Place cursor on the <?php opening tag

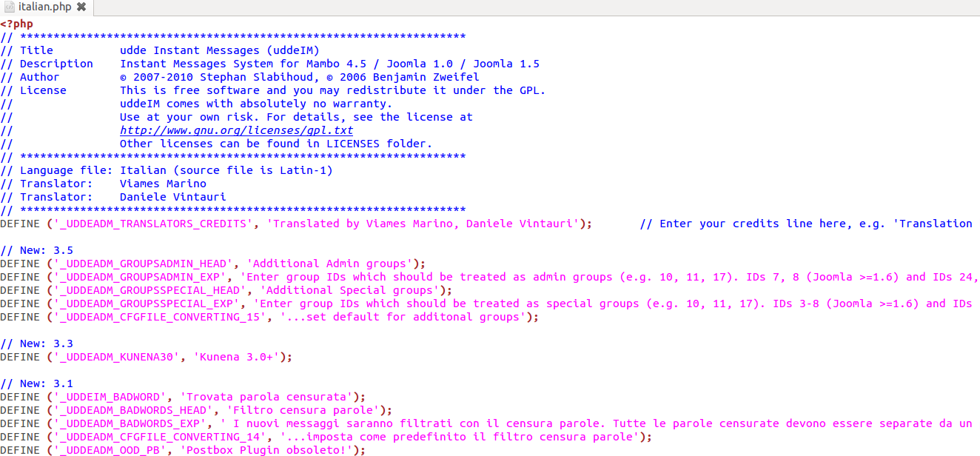(16, 24)
